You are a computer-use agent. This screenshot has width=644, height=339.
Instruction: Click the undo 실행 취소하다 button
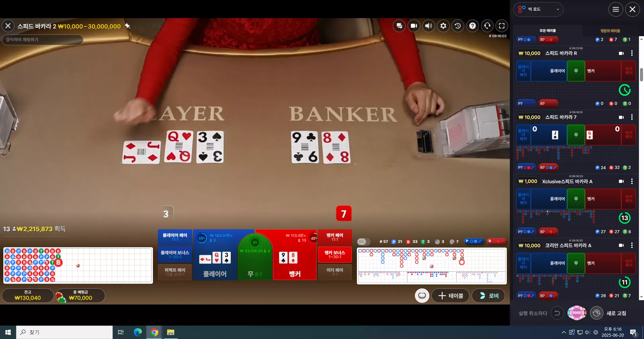pos(557,313)
